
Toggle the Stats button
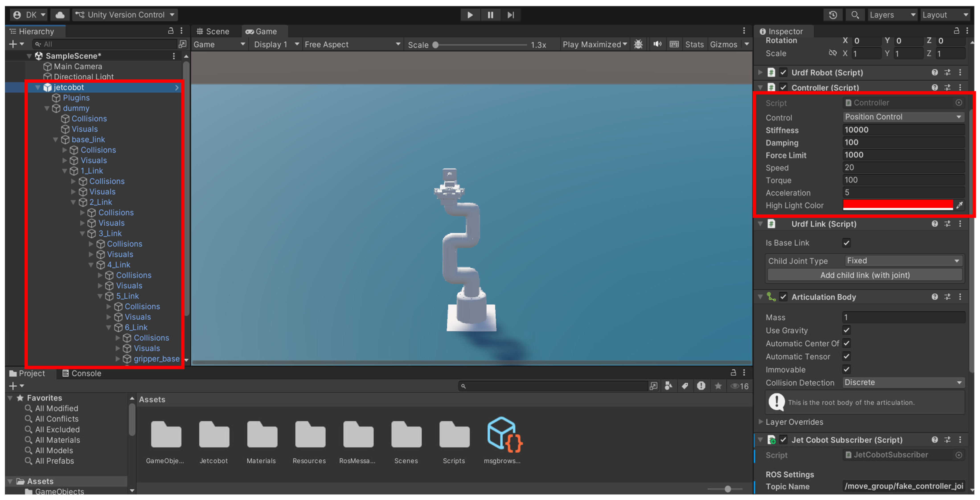point(694,45)
